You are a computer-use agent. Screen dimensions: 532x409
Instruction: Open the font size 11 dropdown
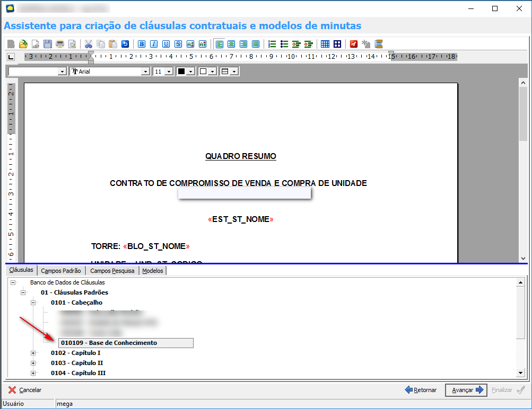[169, 72]
